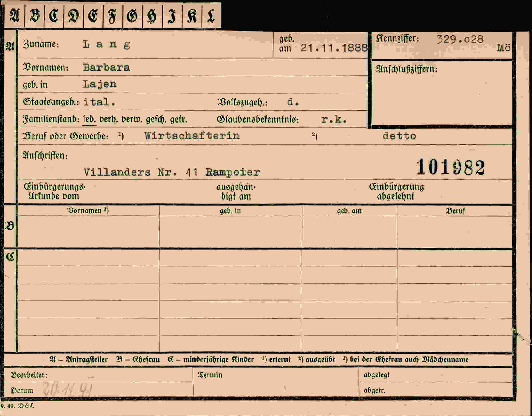This screenshot has height=416, width=532.
Task: Select the H index tab
Action: pos(152,16)
